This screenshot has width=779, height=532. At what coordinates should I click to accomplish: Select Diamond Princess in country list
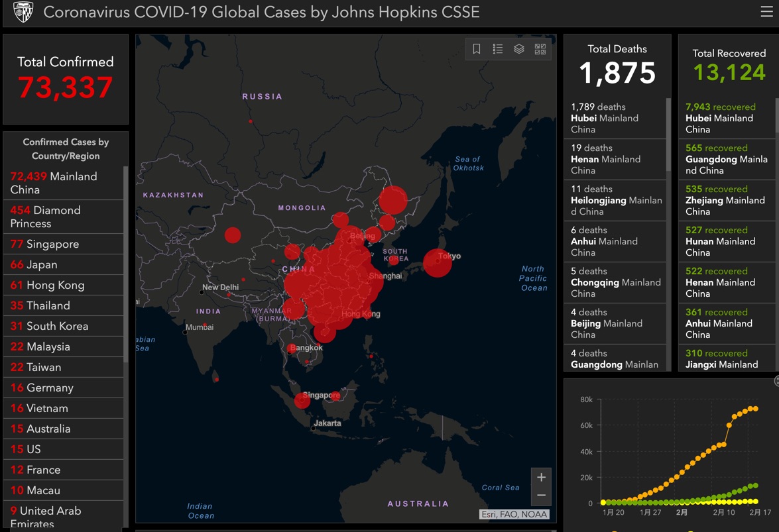pyautogui.click(x=63, y=217)
